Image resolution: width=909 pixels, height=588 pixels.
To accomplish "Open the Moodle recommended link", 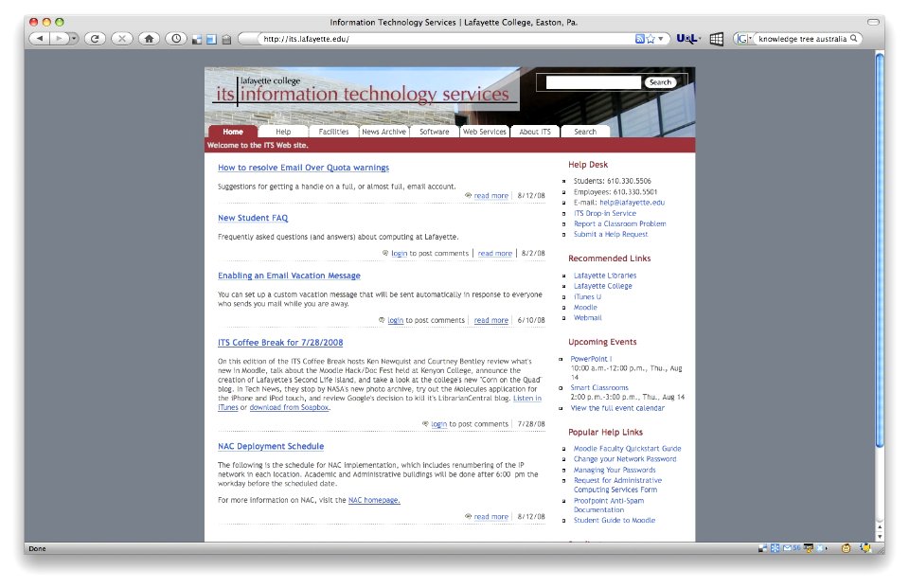I will [x=585, y=308].
